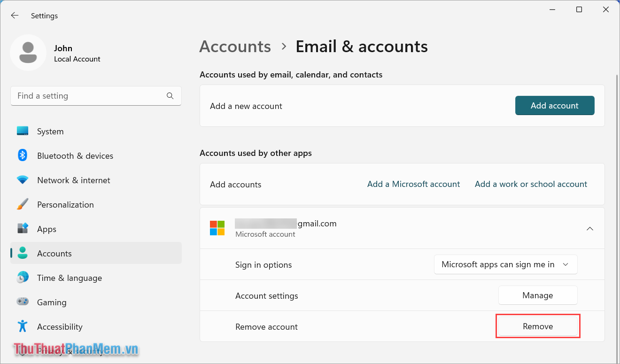Click the back arrow to previous page
Viewport: 620px width, 364px height.
[15, 15]
